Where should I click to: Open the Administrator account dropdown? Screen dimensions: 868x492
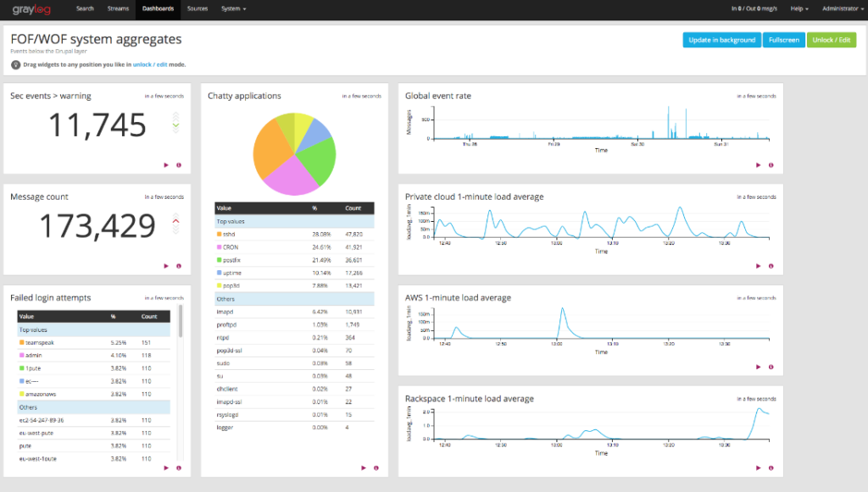tap(841, 9)
